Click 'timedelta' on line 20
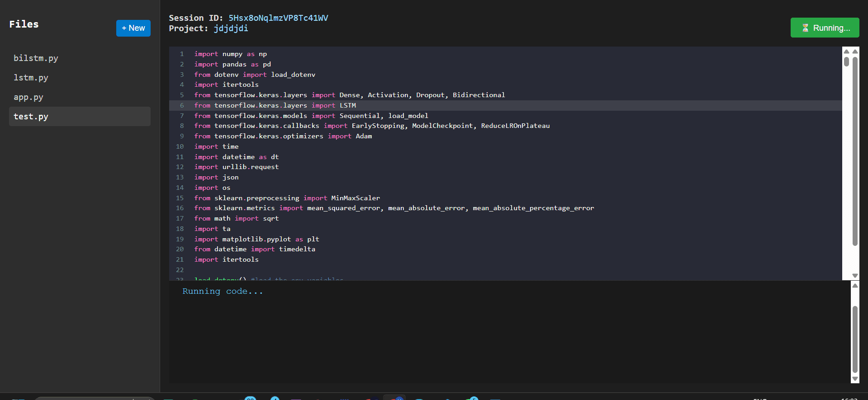This screenshot has width=868, height=400. (x=297, y=249)
